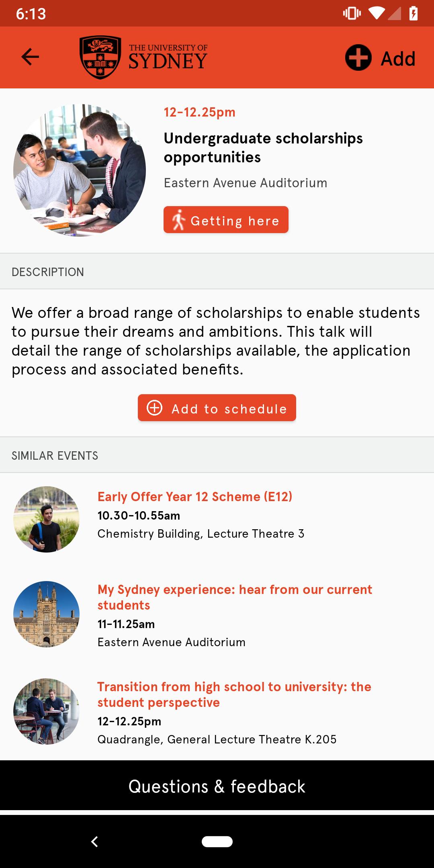
Task: Tap the Android back navigation chevron
Action: click(x=94, y=841)
